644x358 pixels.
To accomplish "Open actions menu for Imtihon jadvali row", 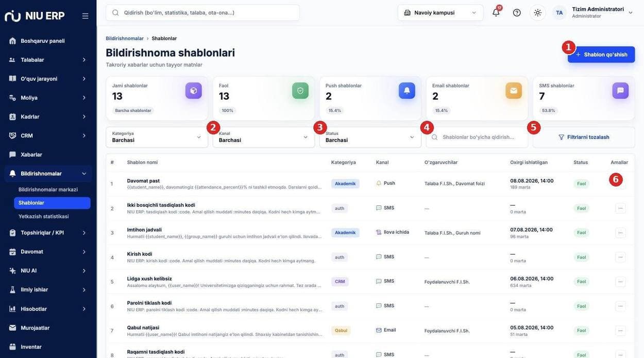I will click(x=620, y=233).
